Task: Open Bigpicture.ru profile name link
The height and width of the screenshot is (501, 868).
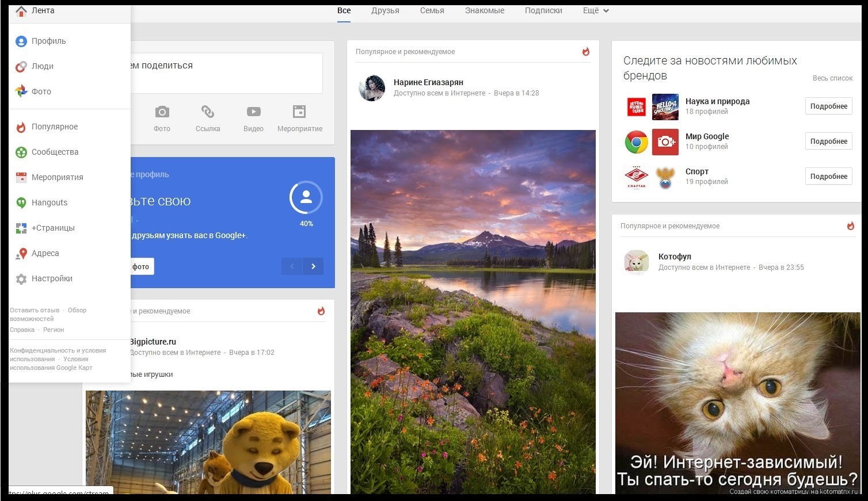Action: (x=153, y=342)
